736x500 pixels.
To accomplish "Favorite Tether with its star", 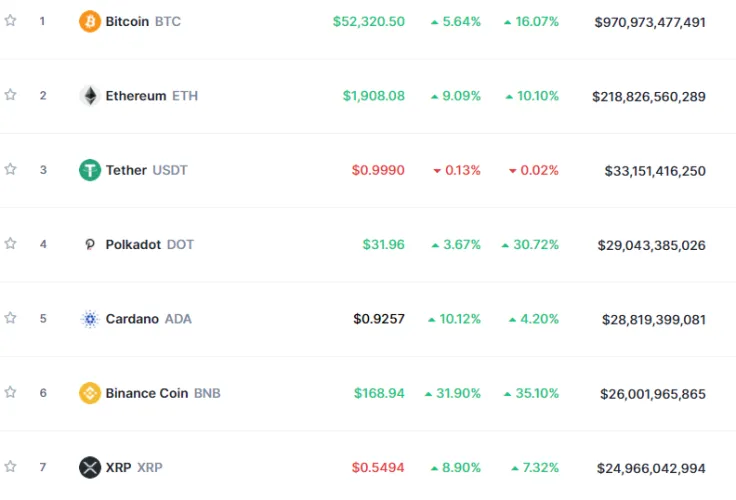I will point(10,169).
